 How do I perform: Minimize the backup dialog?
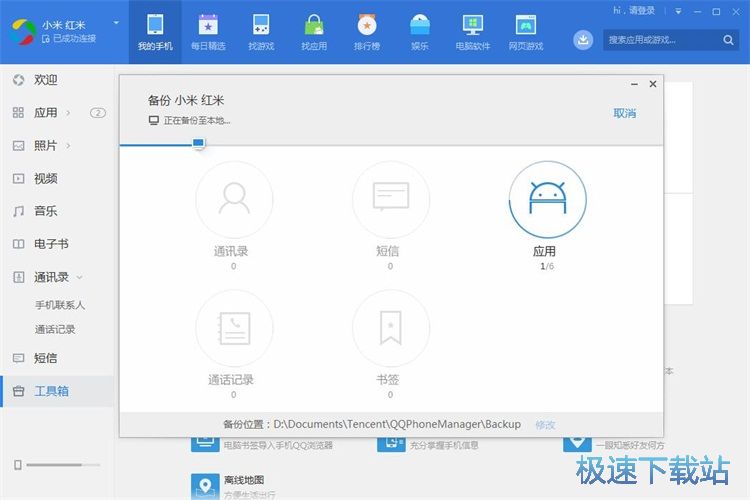pos(634,84)
